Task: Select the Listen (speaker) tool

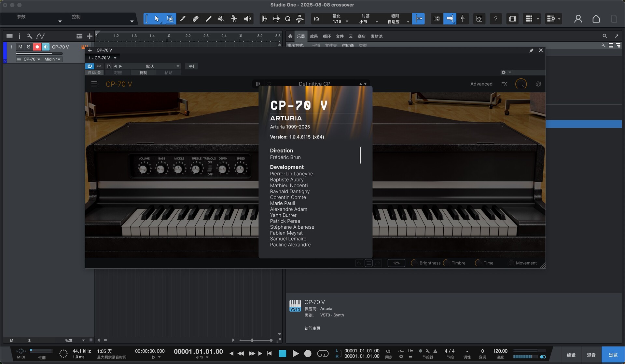Action: click(247, 19)
